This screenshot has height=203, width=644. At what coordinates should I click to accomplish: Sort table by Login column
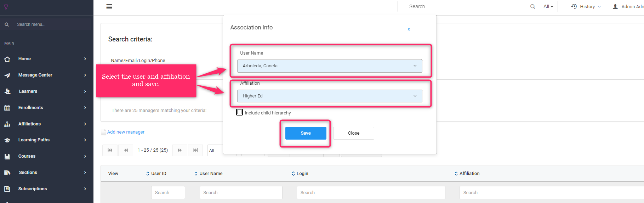(300, 174)
